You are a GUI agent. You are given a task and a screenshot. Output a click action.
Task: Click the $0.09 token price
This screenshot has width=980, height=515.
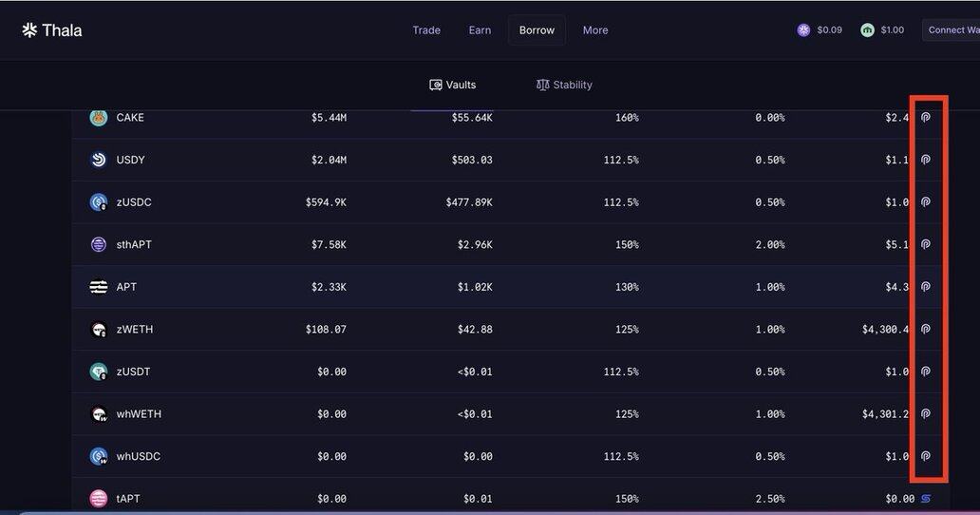[829, 30]
